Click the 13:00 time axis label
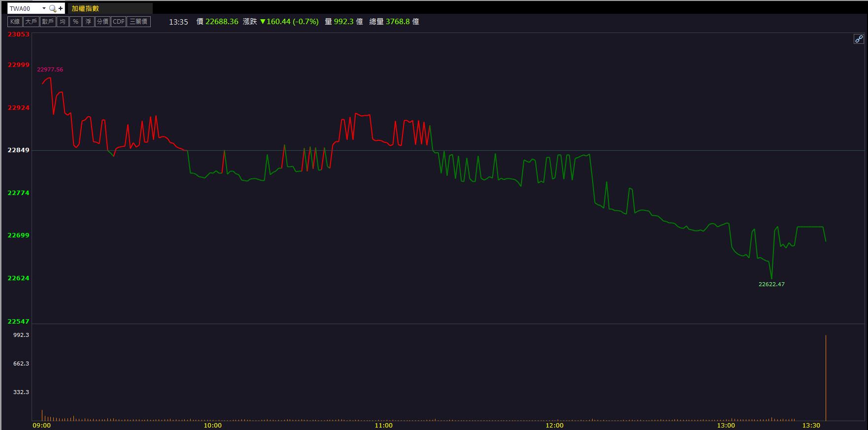 [x=726, y=425]
